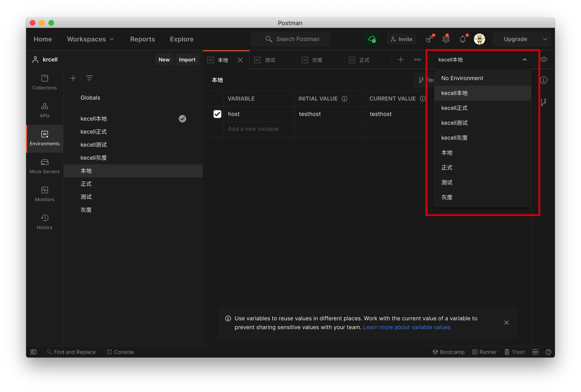Open the APIs sidebar panel
Screen dimensions: 581x392
pyautogui.click(x=44, y=110)
